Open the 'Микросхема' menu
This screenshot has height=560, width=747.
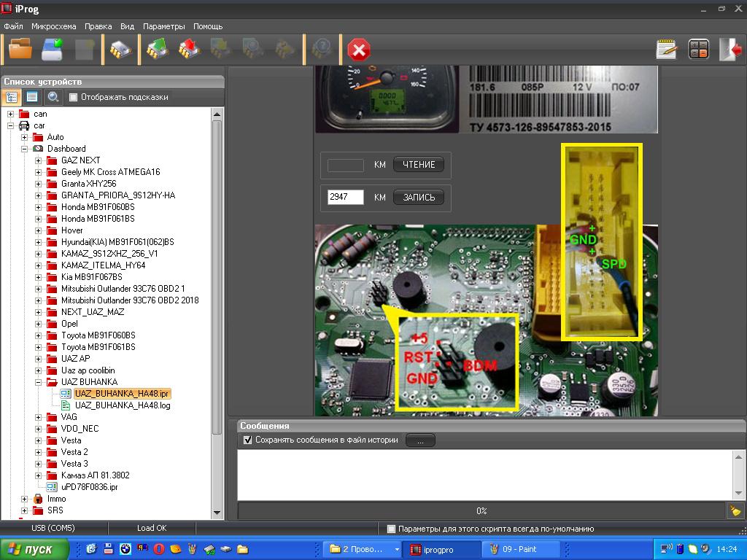(x=53, y=26)
